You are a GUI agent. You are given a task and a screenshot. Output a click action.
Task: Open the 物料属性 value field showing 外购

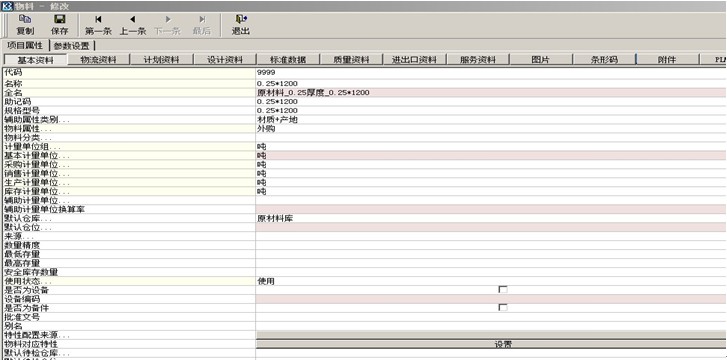click(491, 129)
